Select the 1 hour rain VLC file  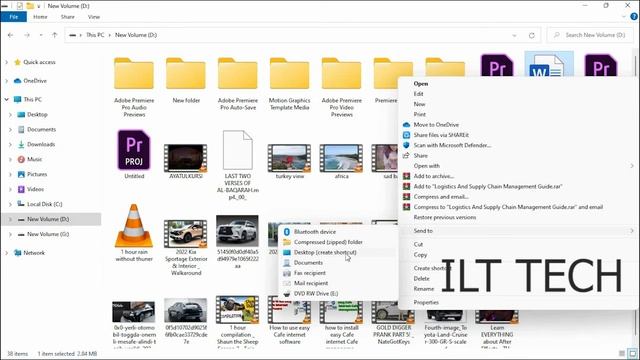(x=134, y=226)
